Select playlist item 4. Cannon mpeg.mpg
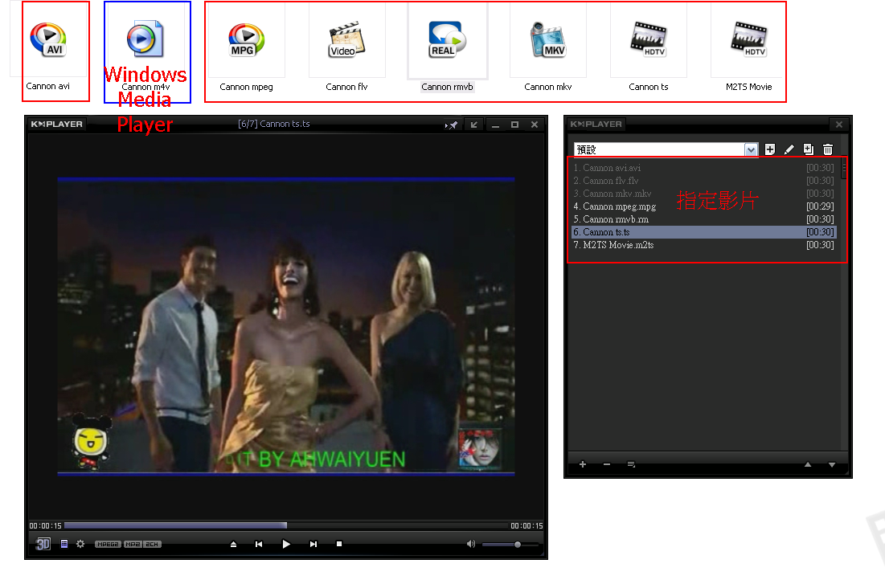Image resolution: width=885 pixels, height=588 pixels. [x=704, y=206]
